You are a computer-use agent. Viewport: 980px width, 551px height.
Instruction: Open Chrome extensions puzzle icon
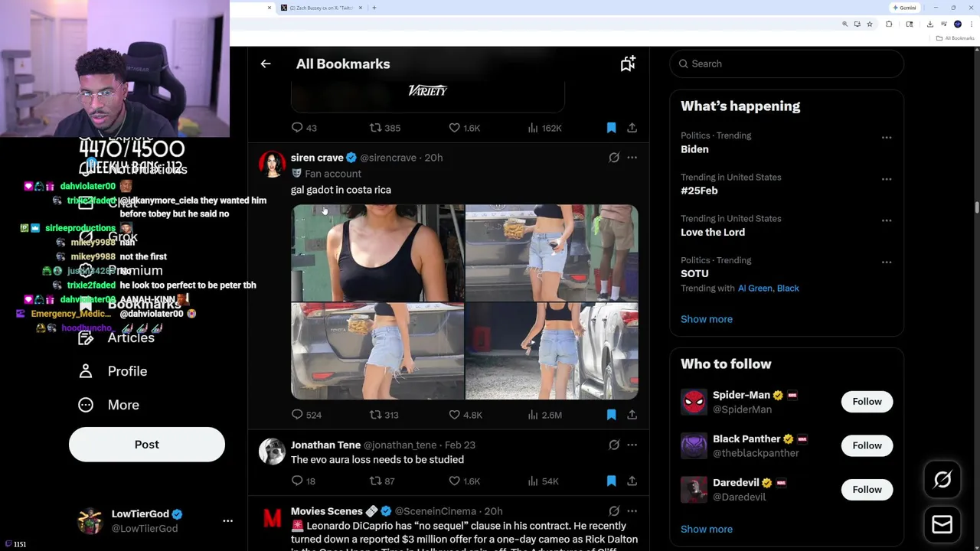click(x=889, y=24)
